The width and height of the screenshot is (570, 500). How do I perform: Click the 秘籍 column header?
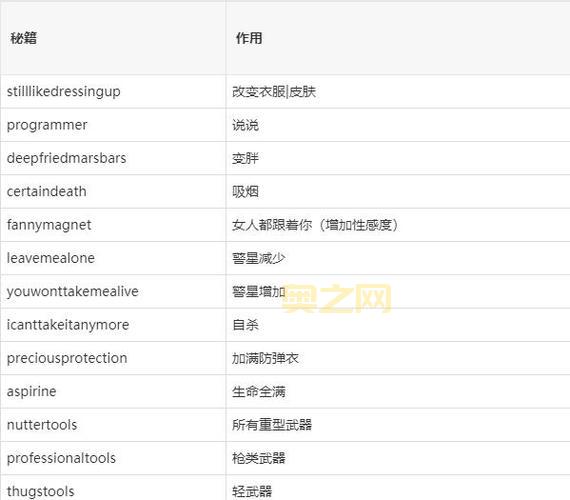[x=24, y=38]
